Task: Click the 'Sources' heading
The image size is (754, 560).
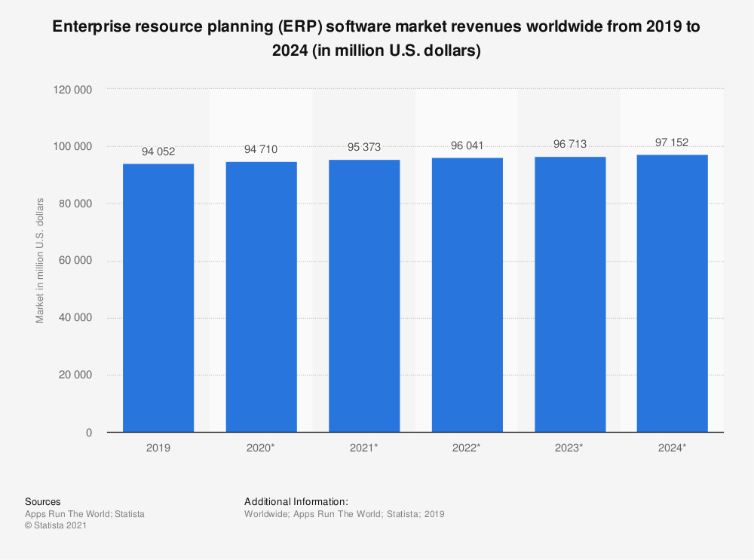Action: 43,501
